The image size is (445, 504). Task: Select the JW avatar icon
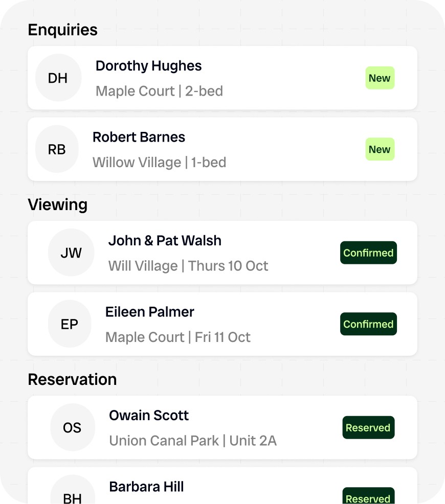pyautogui.click(x=71, y=253)
